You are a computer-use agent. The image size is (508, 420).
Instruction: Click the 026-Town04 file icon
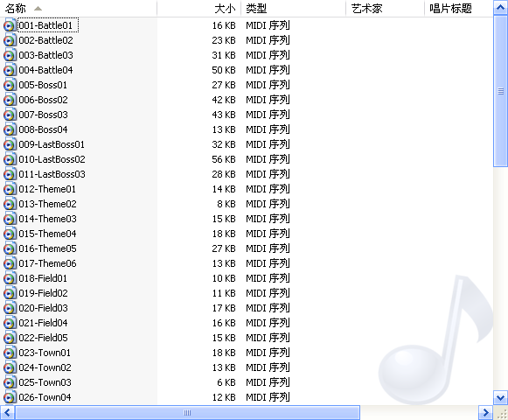click(x=10, y=397)
